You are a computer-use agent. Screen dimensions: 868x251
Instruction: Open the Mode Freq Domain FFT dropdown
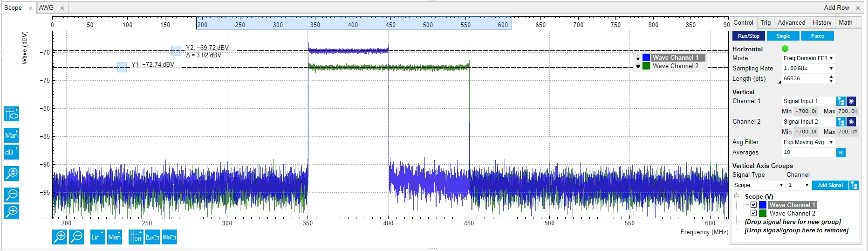pos(808,58)
